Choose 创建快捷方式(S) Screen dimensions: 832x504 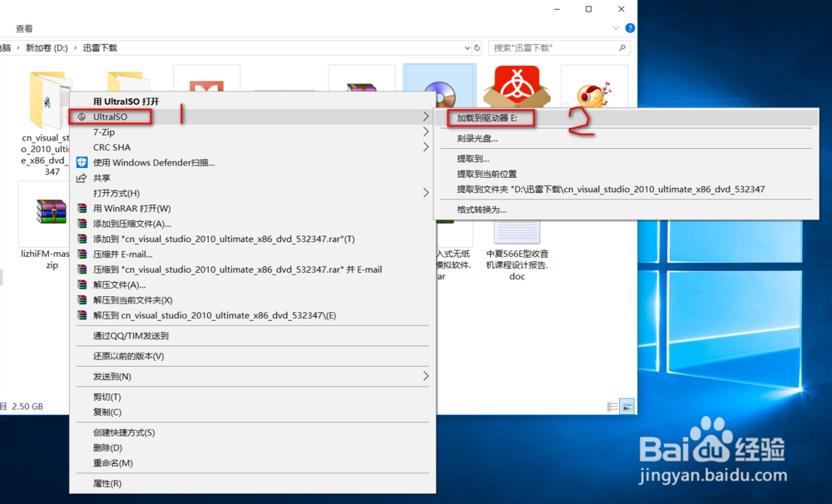coord(253,432)
